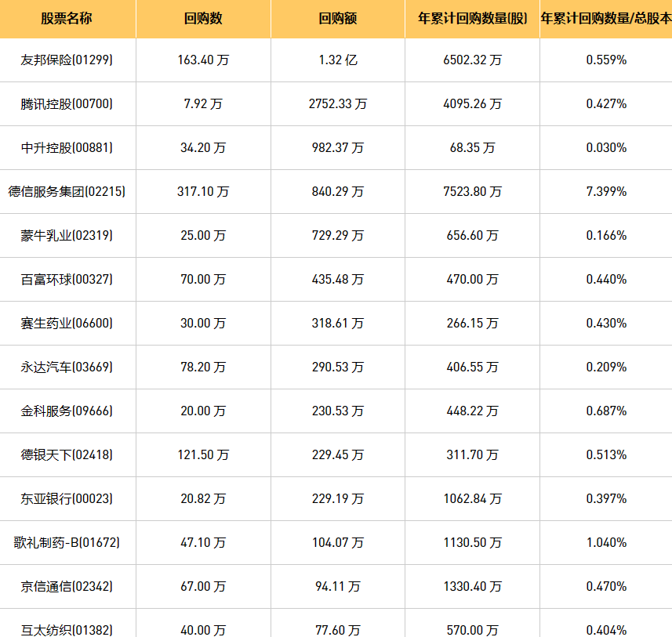
Task: Select stock 腾讯控股(00700)
Action: tap(67, 103)
